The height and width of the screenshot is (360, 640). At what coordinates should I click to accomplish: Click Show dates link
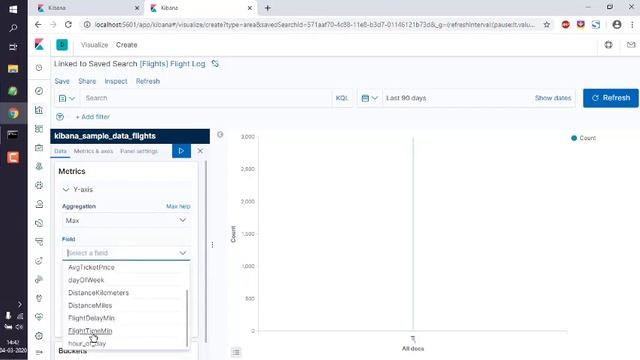553,98
